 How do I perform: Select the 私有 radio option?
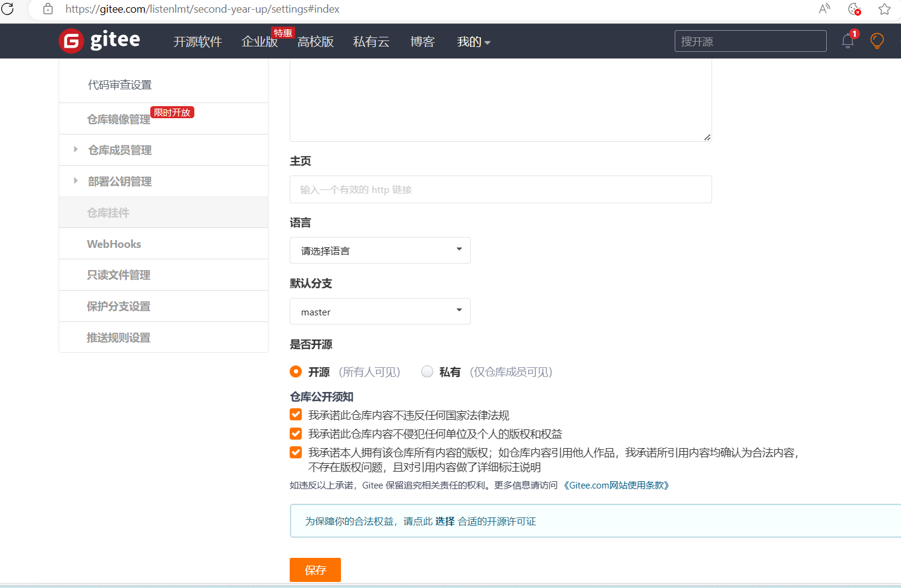[427, 371]
